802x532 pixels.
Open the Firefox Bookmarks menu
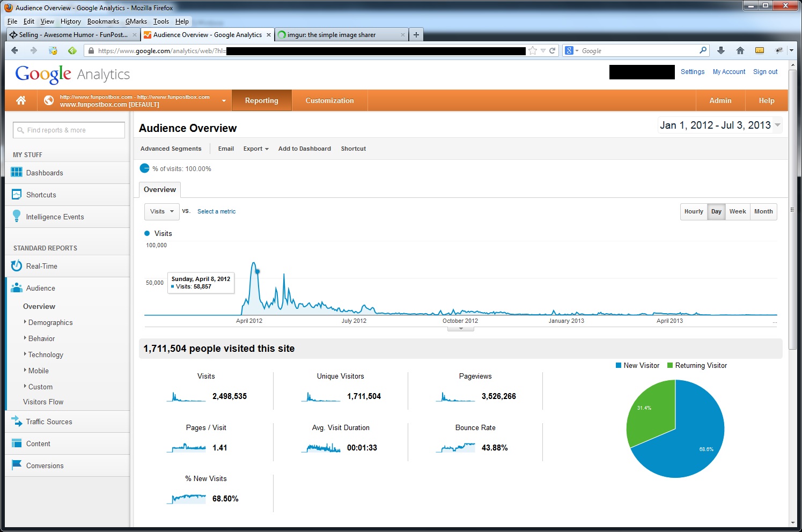tap(103, 21)
